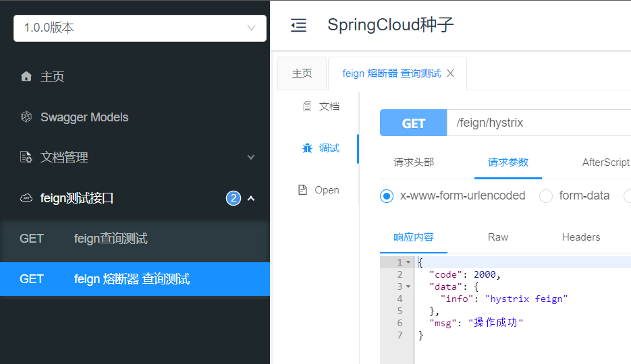This screenshot has width=631, height=364.
Task: Click the Swagger Models cube icon
Action: (x=26, y=117)
